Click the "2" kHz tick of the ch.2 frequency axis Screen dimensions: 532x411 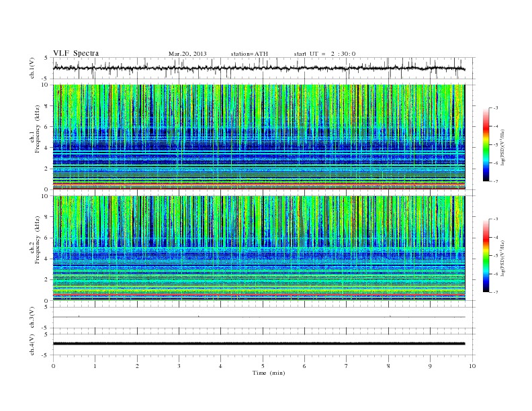[46, 280]
